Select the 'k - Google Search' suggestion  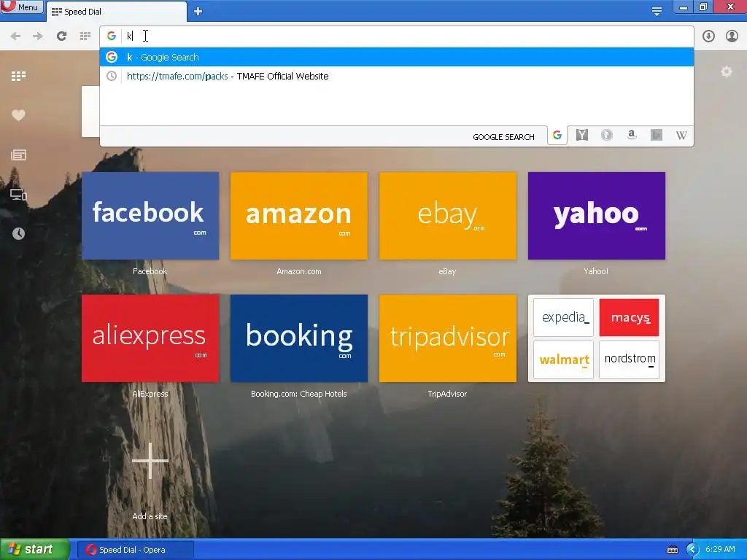[397, 57]
